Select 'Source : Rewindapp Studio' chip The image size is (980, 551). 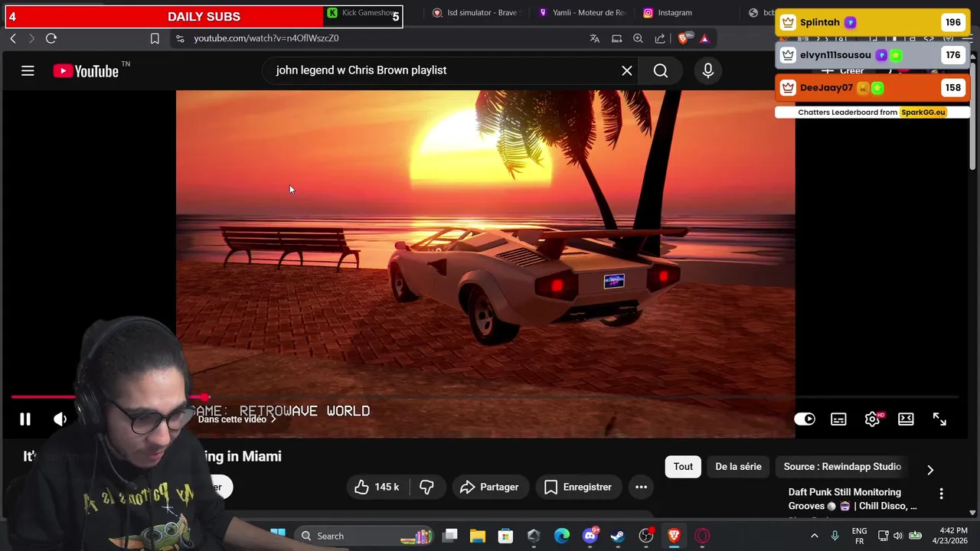pyautogui.click(x=842, y=467)
